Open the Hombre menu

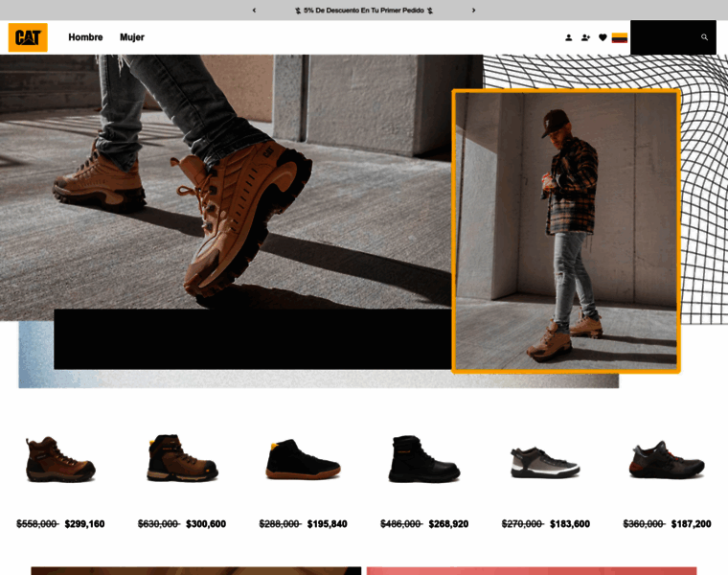85,37
